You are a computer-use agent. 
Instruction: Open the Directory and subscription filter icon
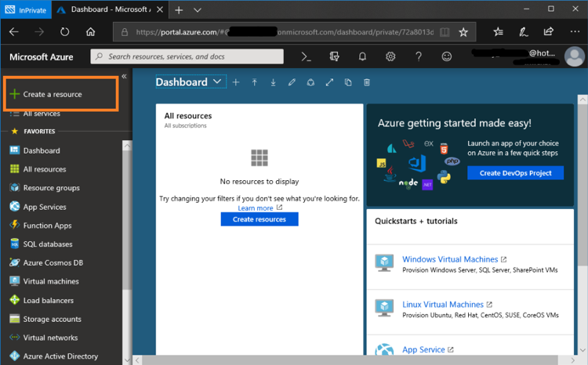click(x=334, y=56)
